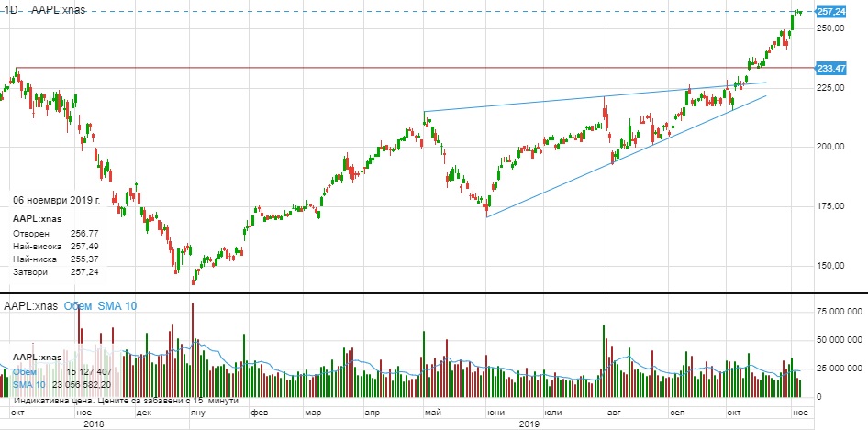Click the SMA 10 indicator label
Screen dimensions: 868x430
tap(117, 306)
